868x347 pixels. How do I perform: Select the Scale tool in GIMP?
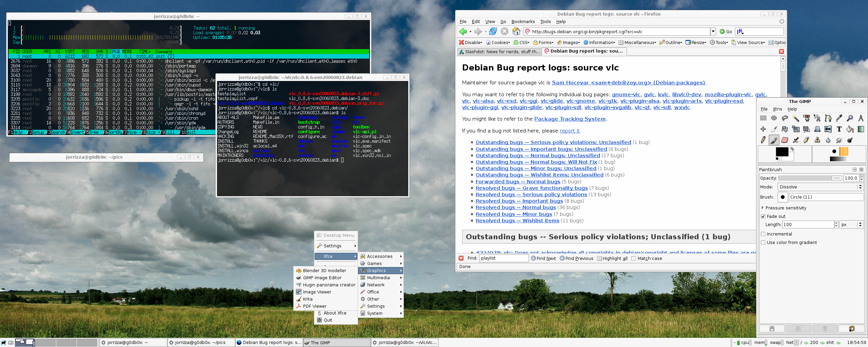point(796,129)
